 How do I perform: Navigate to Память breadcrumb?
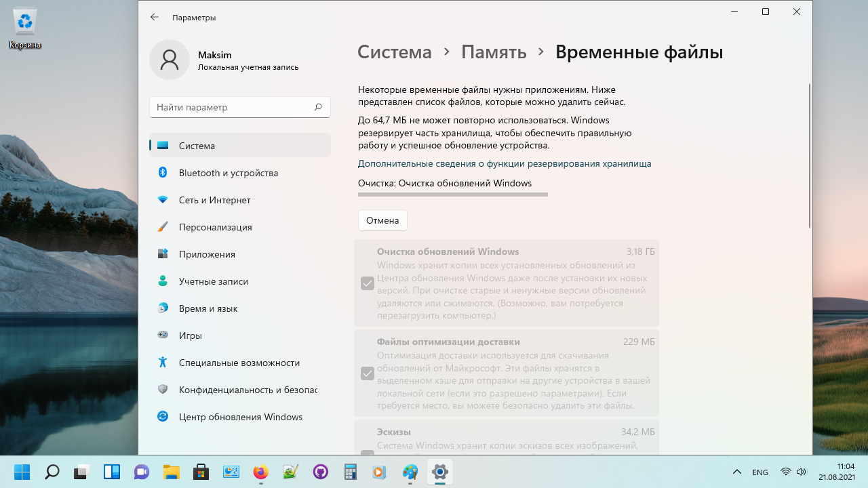[494, 52]
